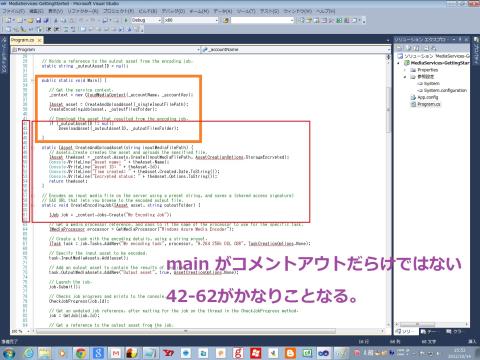The height and width of the screenshot is (360, 480).
Task: Expand the Properties folder node
Action: pos(405,70)
